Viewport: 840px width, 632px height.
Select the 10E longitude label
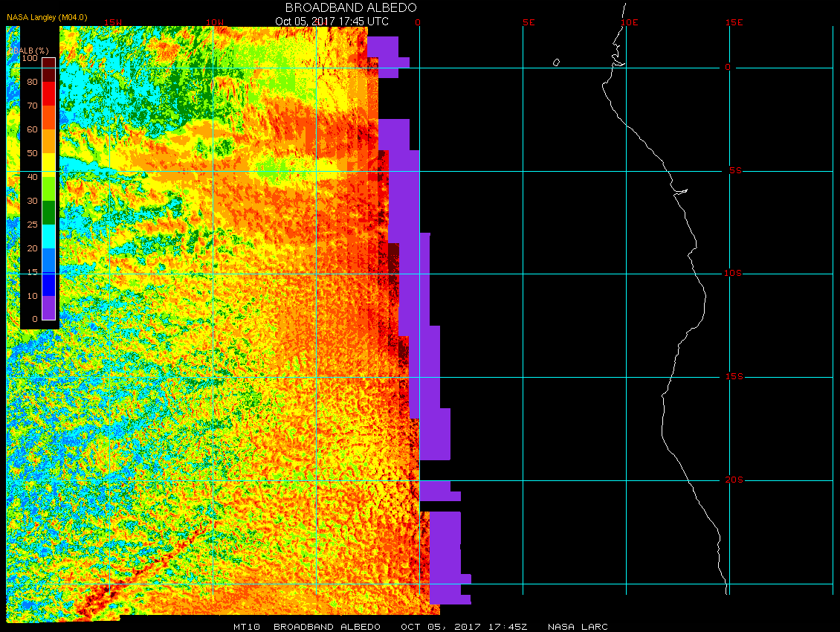[x=630, y=22]
